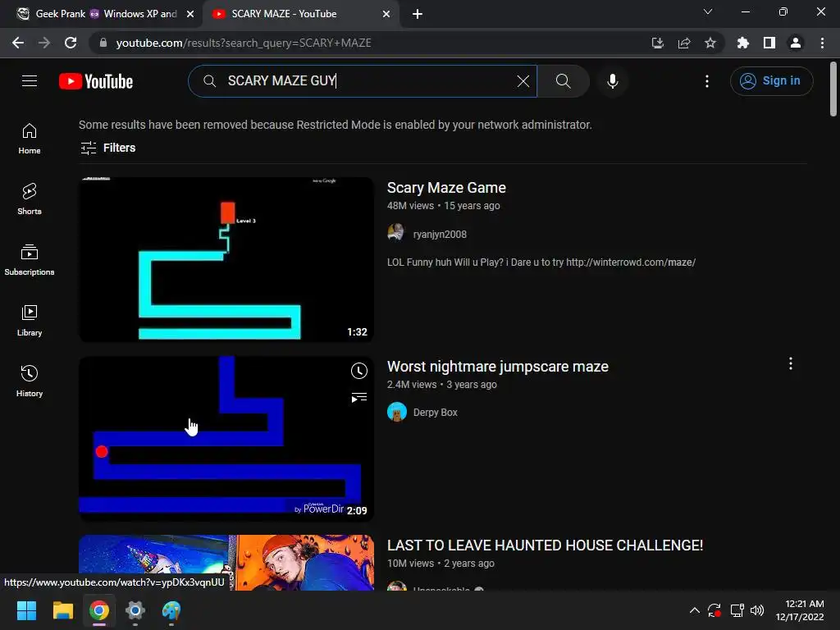Viewport: 840px width, 630px height.
Task: Open the Chrome extensions puzzle icon
Action: tap(742, 43)
